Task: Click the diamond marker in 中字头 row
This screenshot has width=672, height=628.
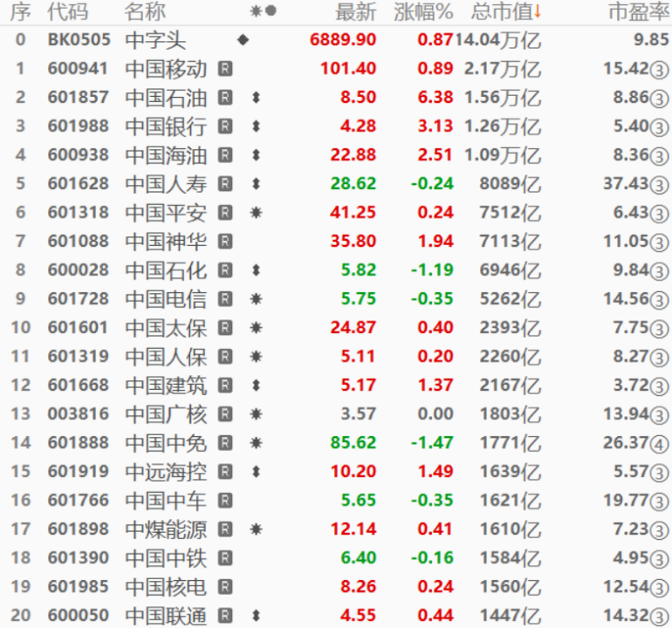Action: tap(243, 40)
